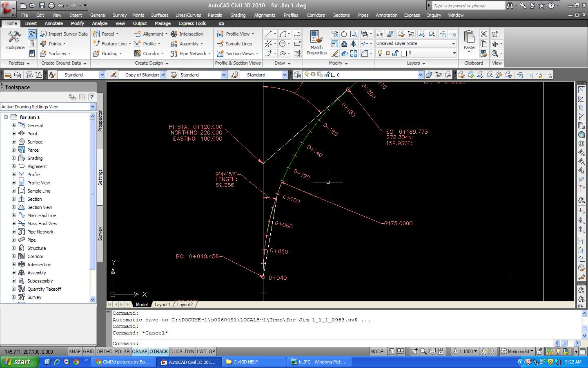Click the Sample Lines button
588x368 pixels.
click(235, 44)
